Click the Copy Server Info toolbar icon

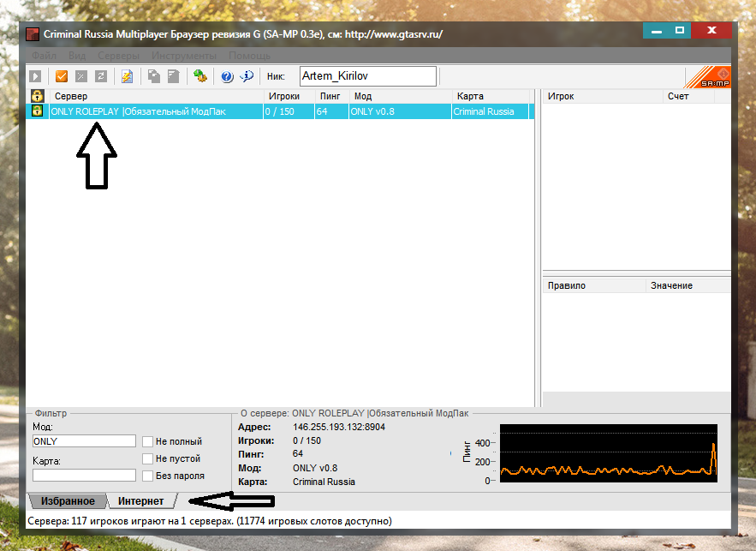[x=154, y=76]
